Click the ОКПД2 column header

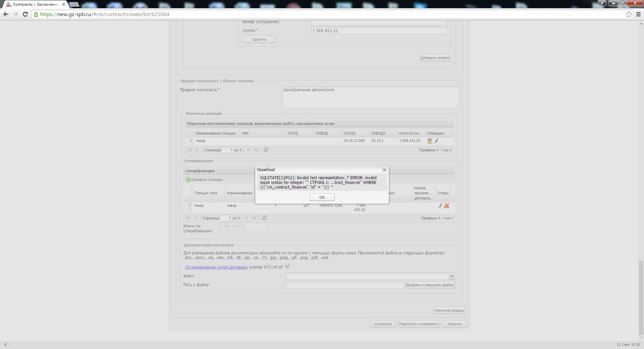pyautogui.click(x=355, y=133)
